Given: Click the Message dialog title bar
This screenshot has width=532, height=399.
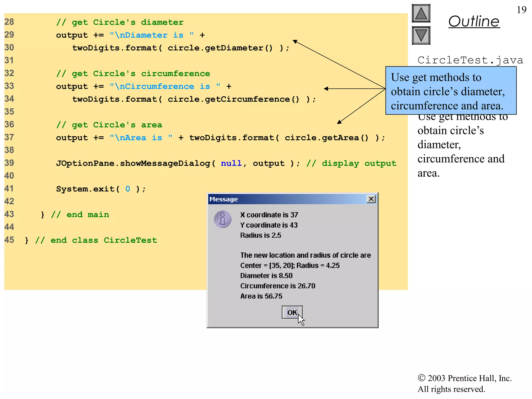Looking at the screenshot, I should click(286, 199).
